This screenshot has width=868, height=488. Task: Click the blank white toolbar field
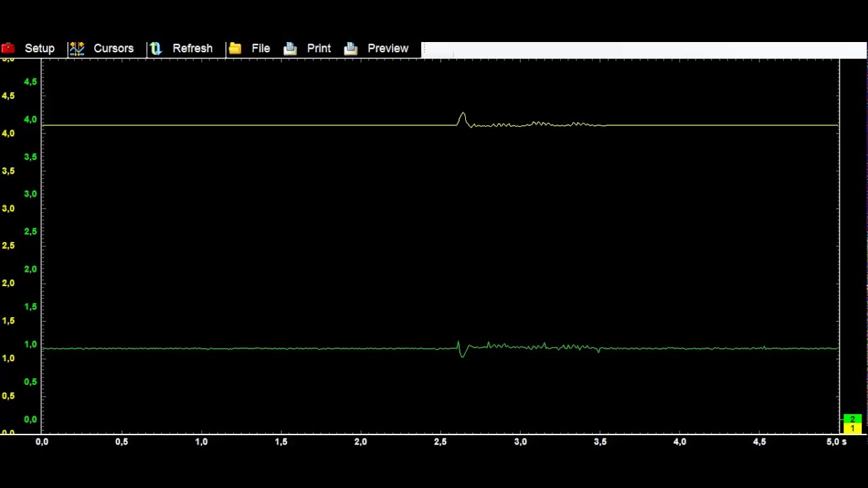pos(644,49)
